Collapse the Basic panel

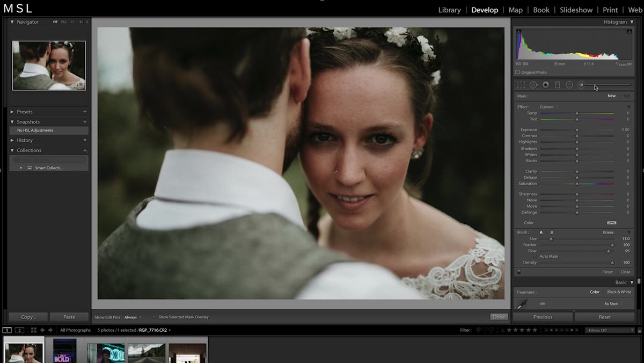click(632, 282)
